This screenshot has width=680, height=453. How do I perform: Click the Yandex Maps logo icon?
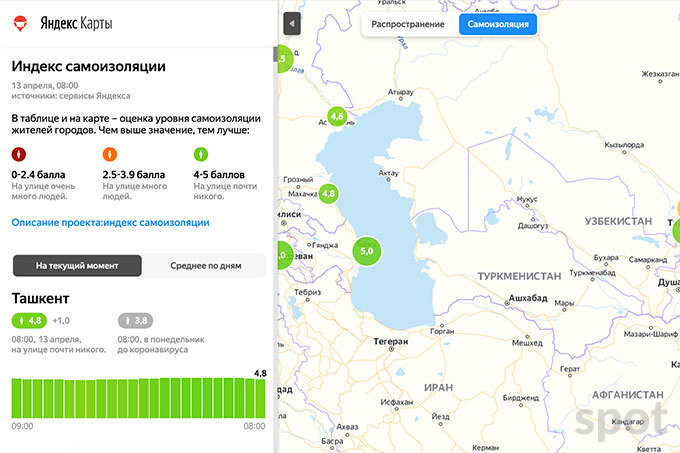pyautogui.click(x=20, y=23)
